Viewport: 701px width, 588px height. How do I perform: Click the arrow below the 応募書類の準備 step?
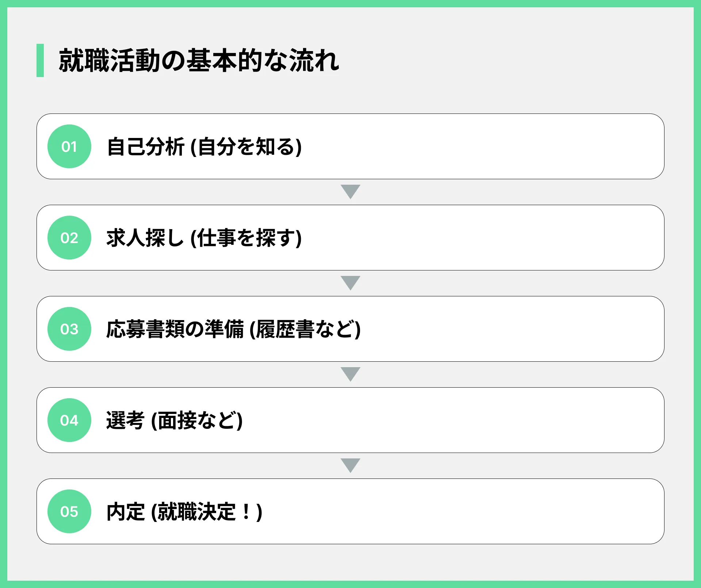tap(350, 374)
